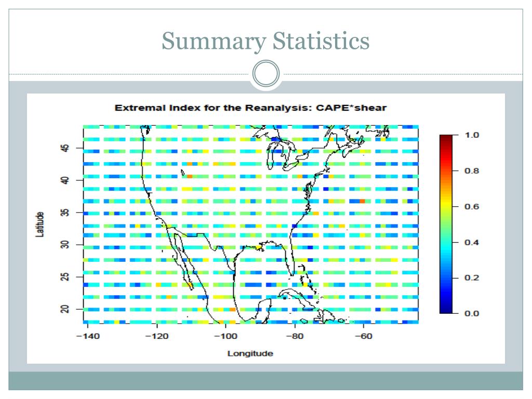Image resolution: width=532 pixels, height=399 pixels.
Task: Click the slide title 'Summary Statistics'
Action: coord(265,41)
